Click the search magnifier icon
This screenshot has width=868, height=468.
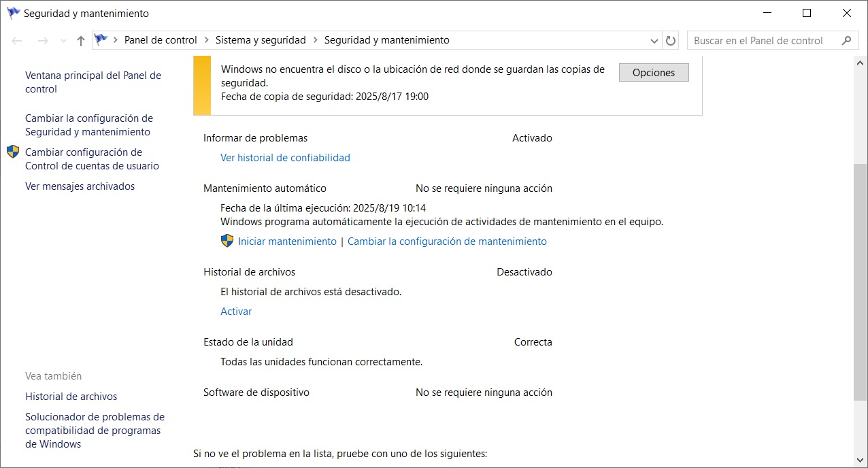pyautogui.click(x=846, y=41)
